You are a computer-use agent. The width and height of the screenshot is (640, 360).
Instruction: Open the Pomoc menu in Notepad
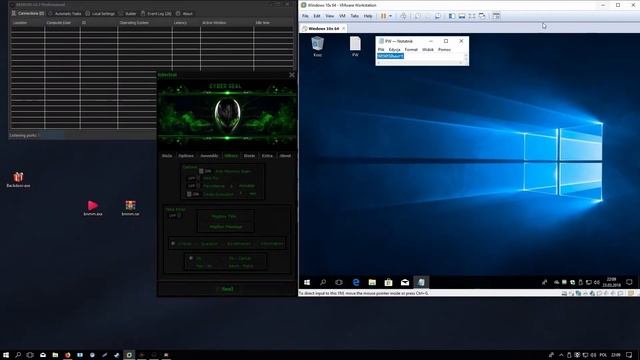tap(444, 49)
